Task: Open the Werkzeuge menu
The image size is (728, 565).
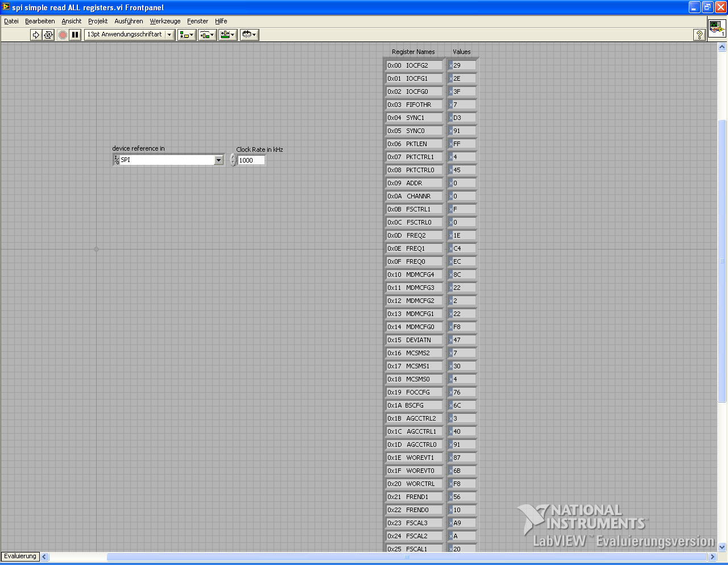Action: point(165,21)
